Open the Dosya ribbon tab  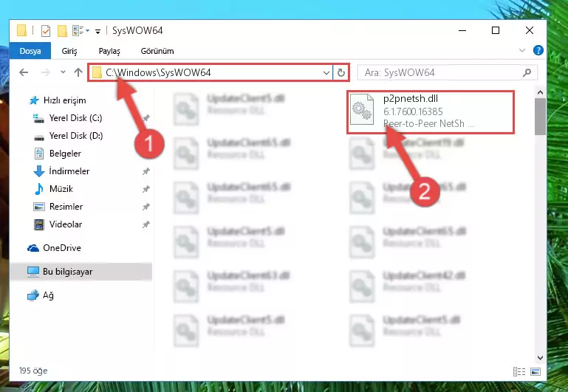click(30, 51)
